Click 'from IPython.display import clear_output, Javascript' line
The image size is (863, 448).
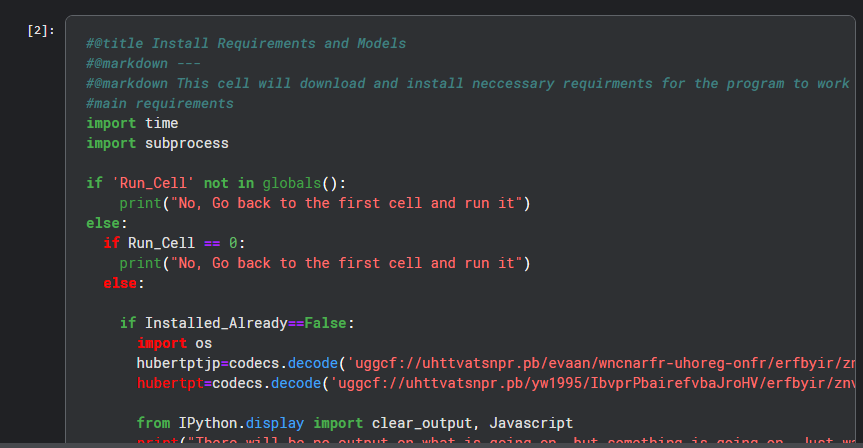click(x=355, y=423)
